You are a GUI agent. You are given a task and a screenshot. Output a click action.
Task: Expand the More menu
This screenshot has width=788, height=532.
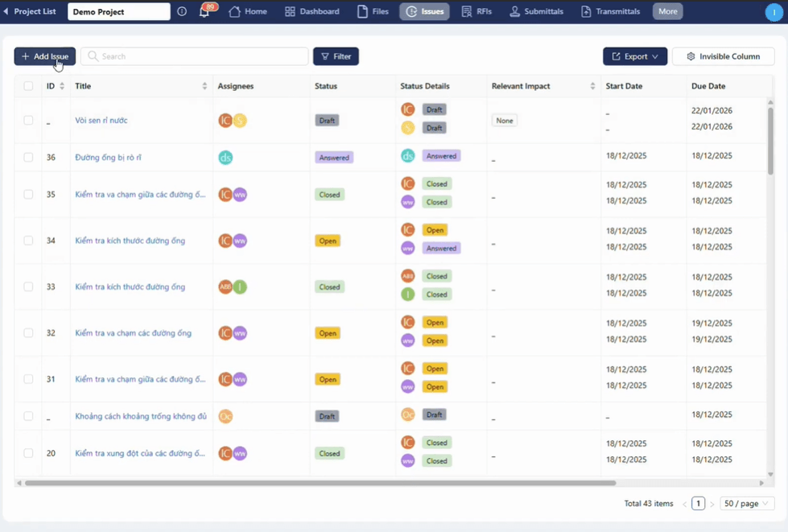point(667,12)
